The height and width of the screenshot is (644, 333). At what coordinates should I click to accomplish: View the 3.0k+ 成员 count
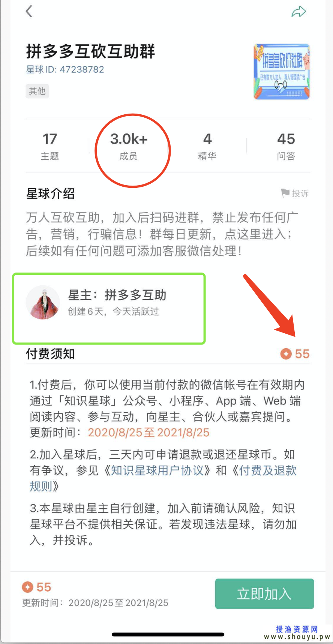tap(129, 146)
